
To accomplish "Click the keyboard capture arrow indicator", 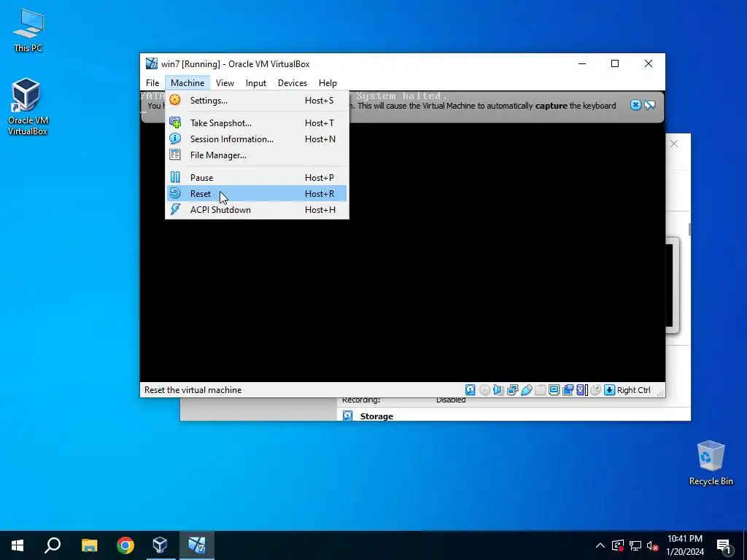I will 609,390.
